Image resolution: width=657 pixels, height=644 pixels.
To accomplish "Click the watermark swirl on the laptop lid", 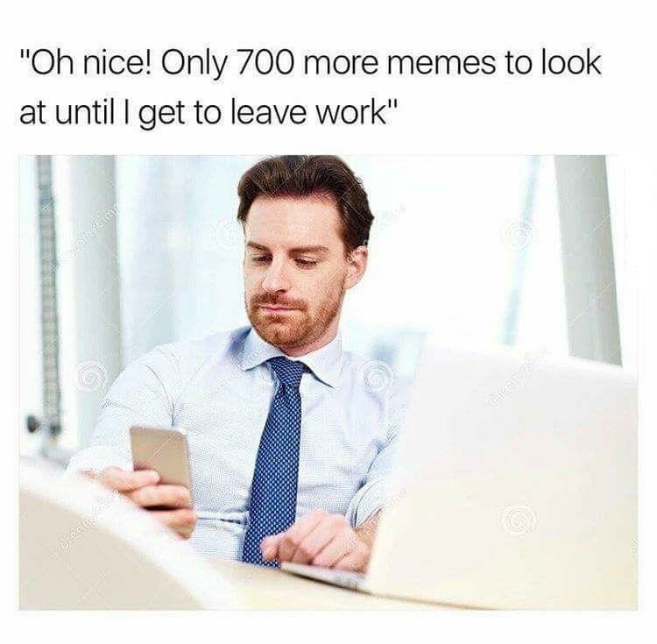I will (520, 520).
